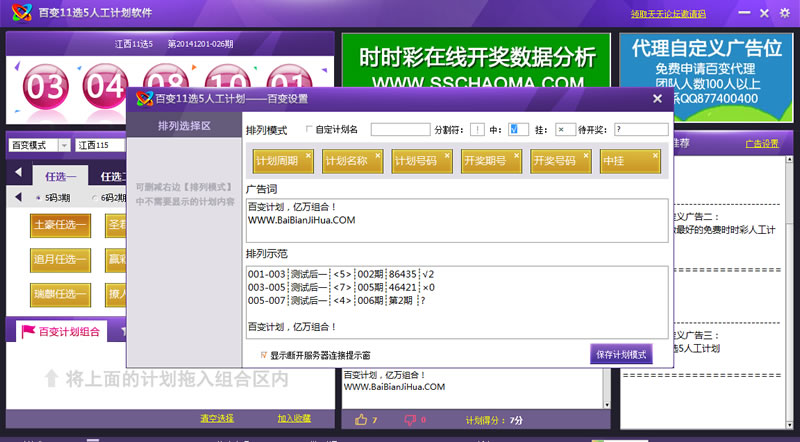Click the 清空选择 link

pos(217,418)
